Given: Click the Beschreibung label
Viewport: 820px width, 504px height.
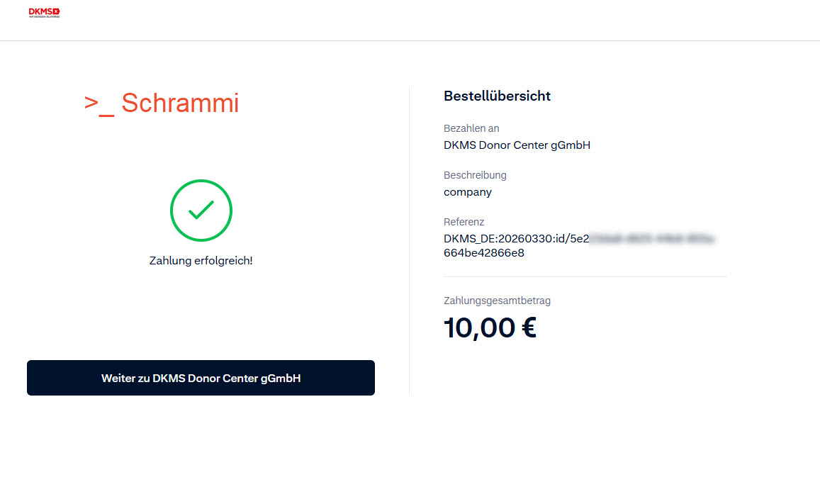Looking at the screenshot, I should pyautogui.click(x=475, y=175).
